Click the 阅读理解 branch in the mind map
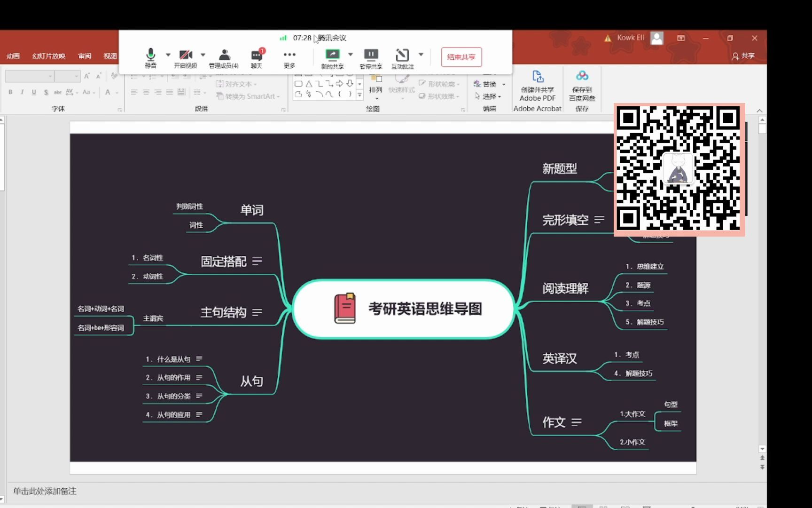The image size is (812, 508). [565, 288]
